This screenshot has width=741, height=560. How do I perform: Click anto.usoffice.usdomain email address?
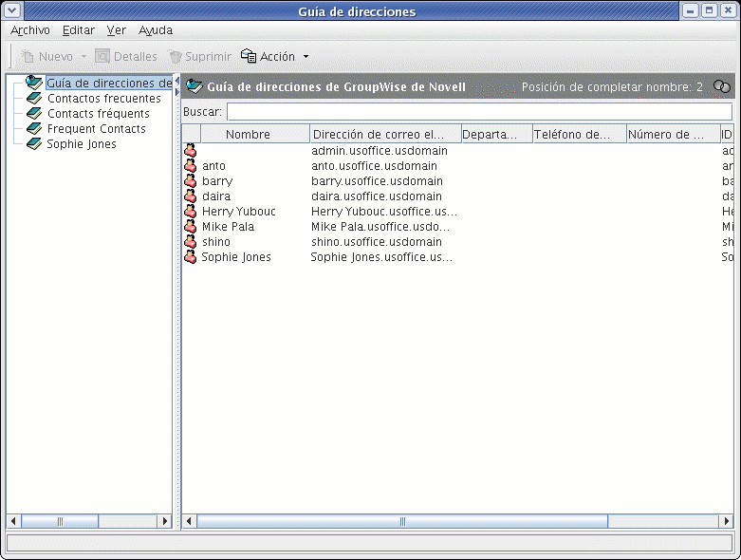click(x=374, y=166)
